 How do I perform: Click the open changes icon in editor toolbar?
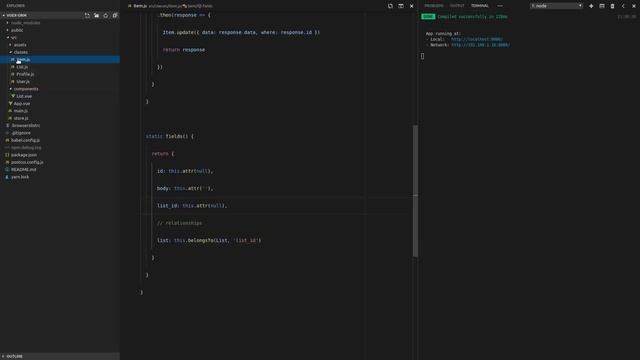(x=390, y=6)
